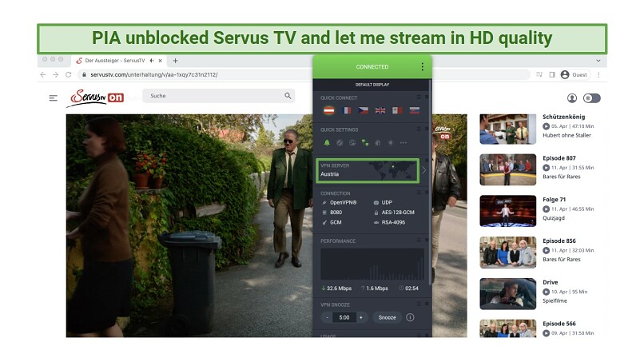Click the 32.6 Mbps download speed
Image resolution: width=644 pixels, height=362 pixels.
tap(336, 288)
